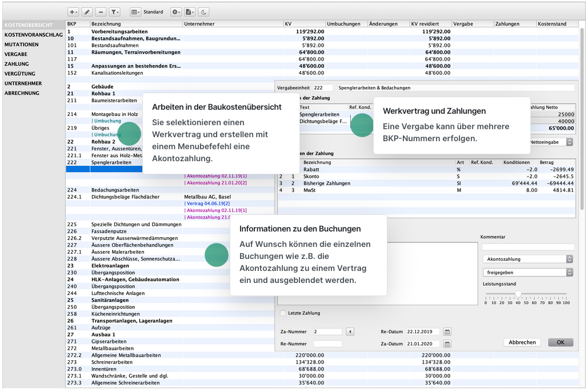The image size is (588, 391).
Task: Open the Vergütung section
Action: [20, 74]
